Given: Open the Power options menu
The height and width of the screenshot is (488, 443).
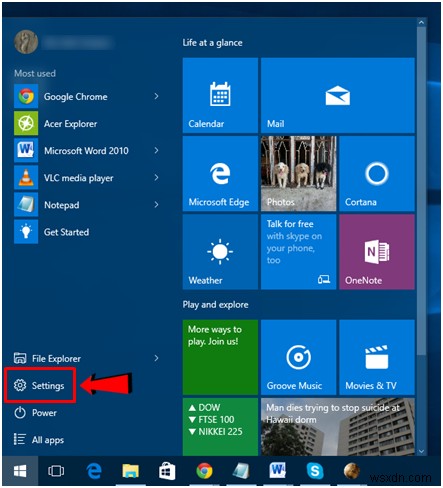Looking at the screenshot, I should (36, 413).
